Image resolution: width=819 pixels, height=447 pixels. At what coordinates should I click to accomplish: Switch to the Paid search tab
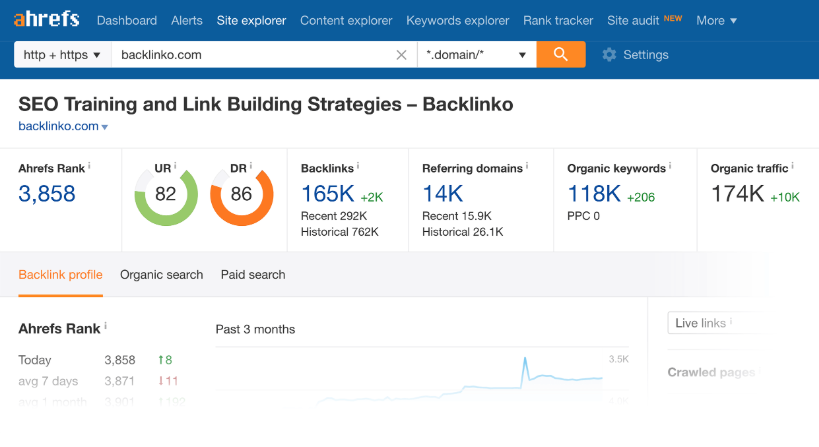pos(253,275)
